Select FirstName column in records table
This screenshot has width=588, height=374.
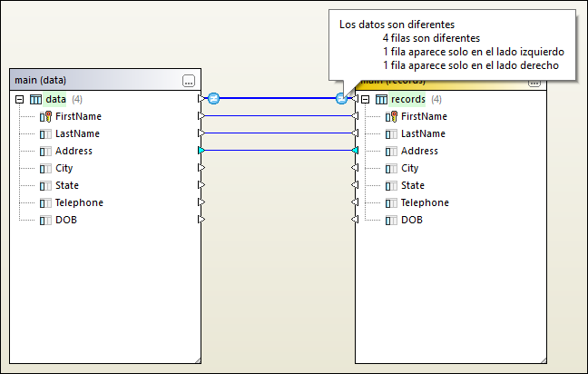pyautogui.click(x=424, y=116)
